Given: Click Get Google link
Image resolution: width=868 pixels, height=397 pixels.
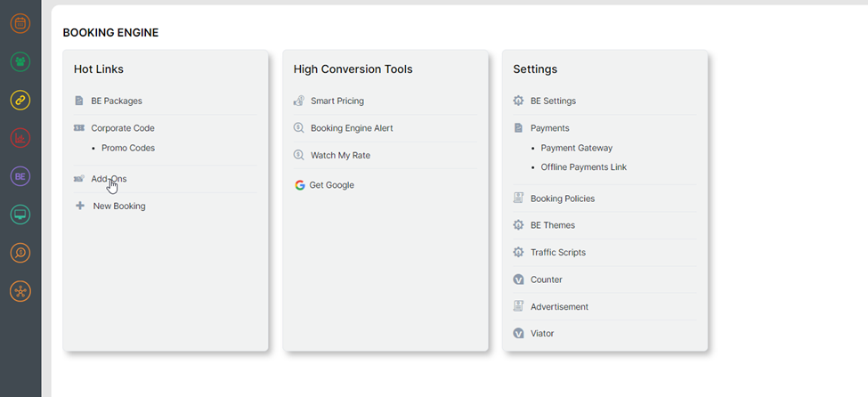Looking at the screenshot, I should point(331,185).
